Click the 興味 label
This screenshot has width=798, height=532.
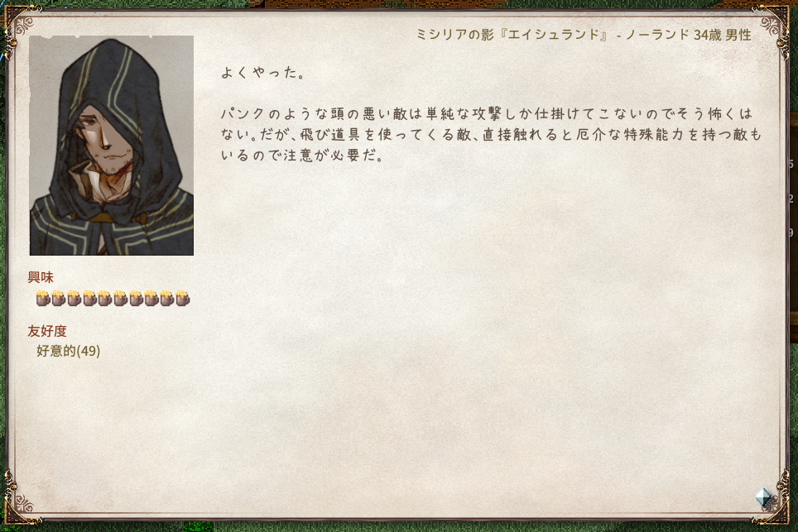point(41,277)
